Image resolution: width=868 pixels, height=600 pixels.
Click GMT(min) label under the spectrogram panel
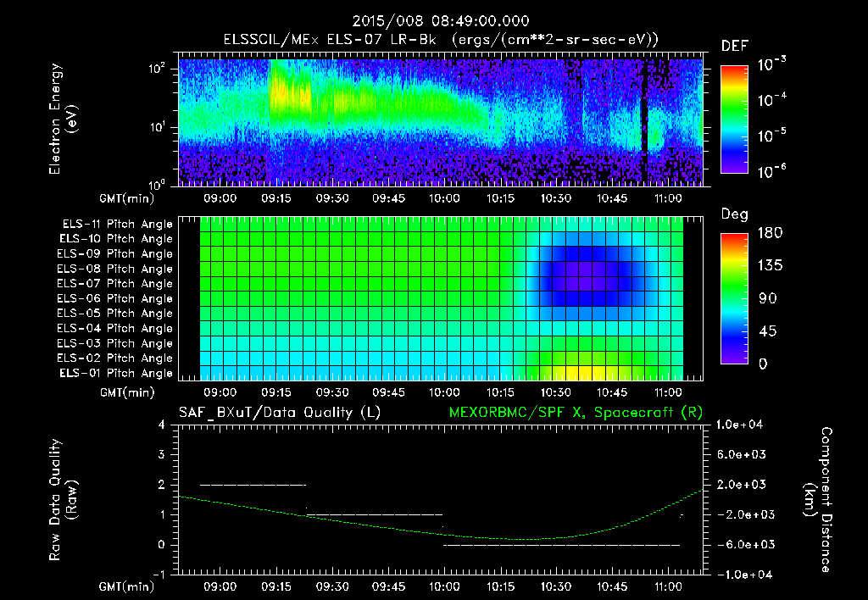point(127,198)
